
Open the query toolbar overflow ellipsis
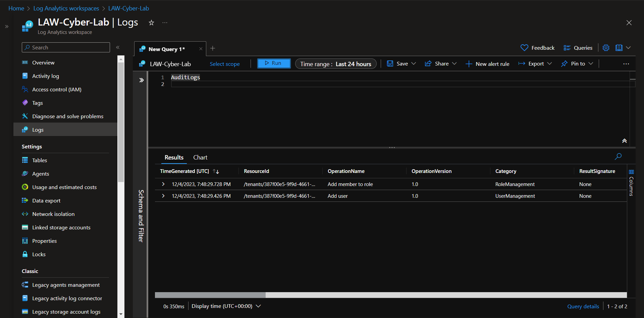click(626, 64)
